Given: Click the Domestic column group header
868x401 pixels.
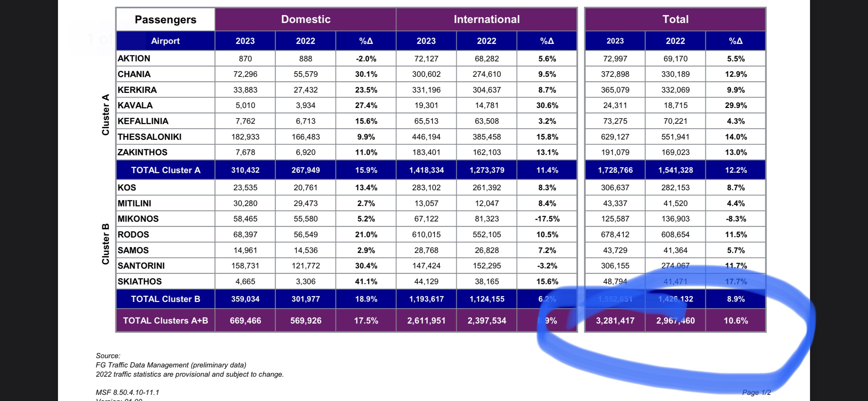Looking at the screenshot, I should [305, 19].
